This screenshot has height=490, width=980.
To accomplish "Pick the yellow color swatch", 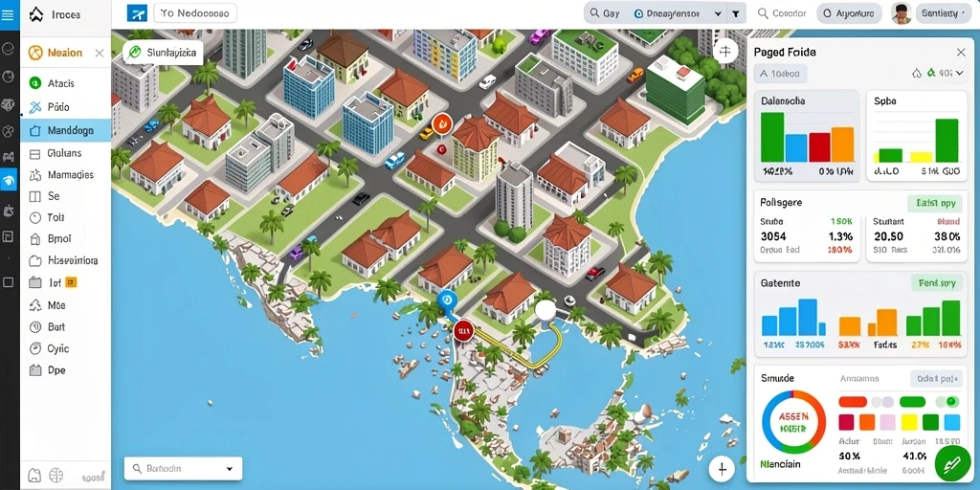I will click(909, 422).
